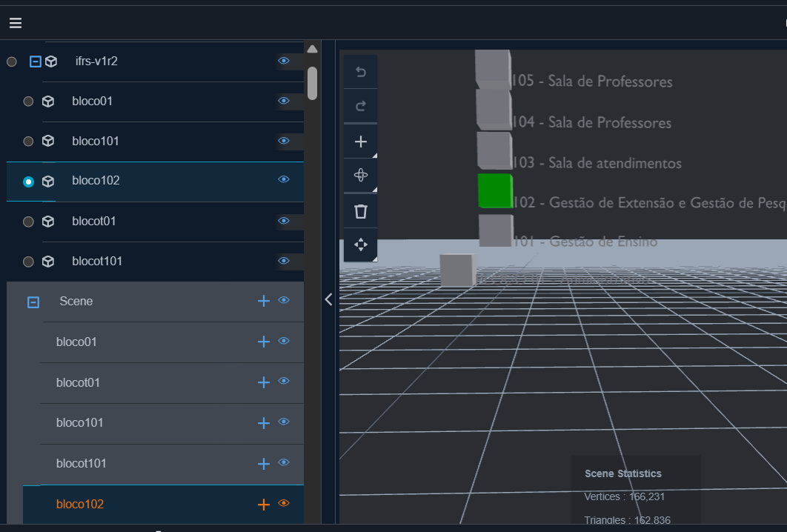Click the green 102 cube in viewport

495,191
